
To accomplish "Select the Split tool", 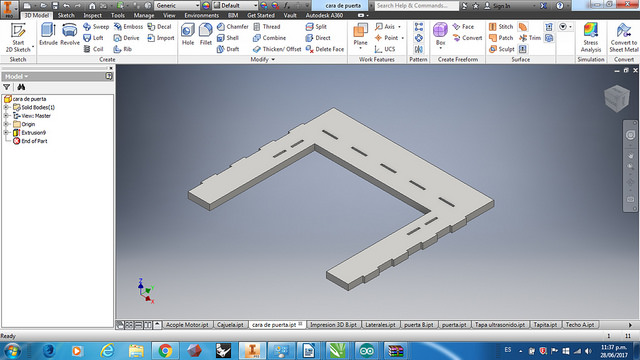I will (x=316, y=27).
